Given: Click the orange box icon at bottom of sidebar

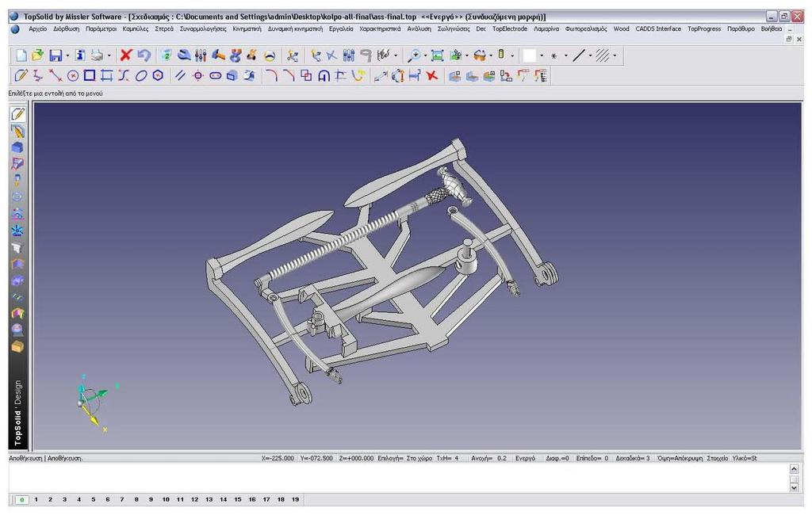Looking at the screenshot, I should tap(17, 346).
